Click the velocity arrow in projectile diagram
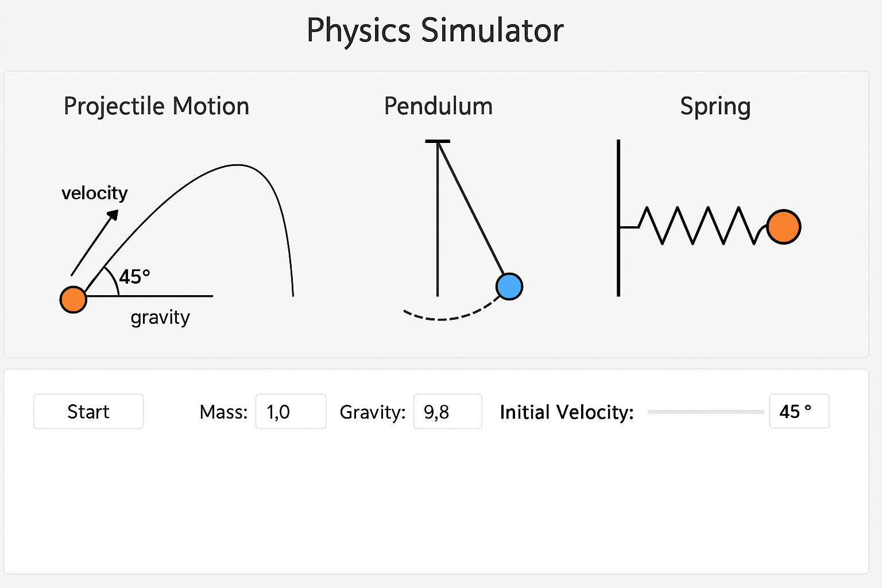 coord(95,242)
